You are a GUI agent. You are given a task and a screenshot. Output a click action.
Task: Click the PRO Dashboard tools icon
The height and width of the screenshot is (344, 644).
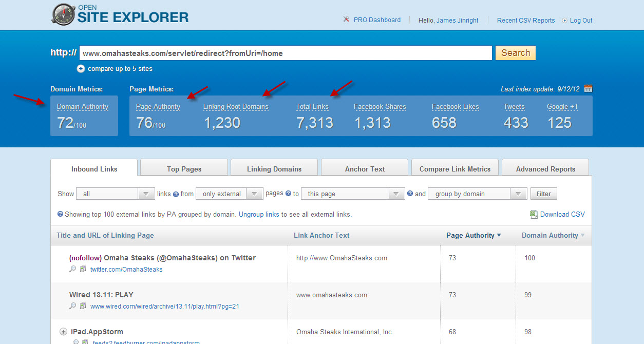point(347,20)
